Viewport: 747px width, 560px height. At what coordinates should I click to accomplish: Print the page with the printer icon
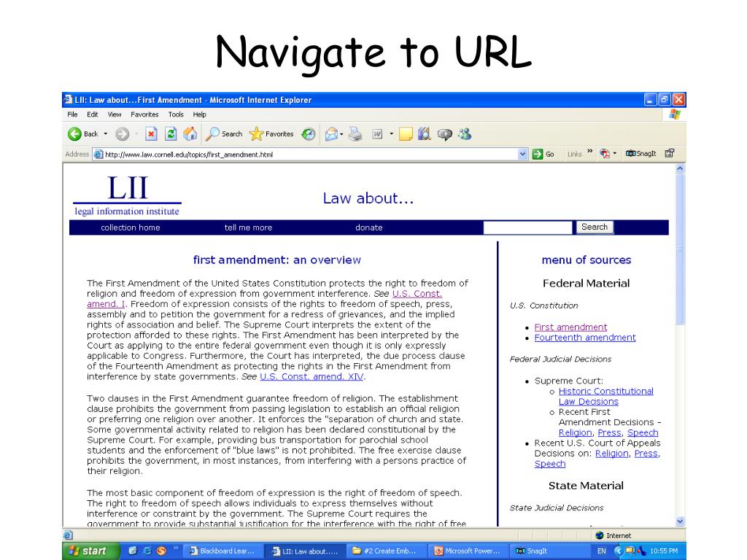355,134
